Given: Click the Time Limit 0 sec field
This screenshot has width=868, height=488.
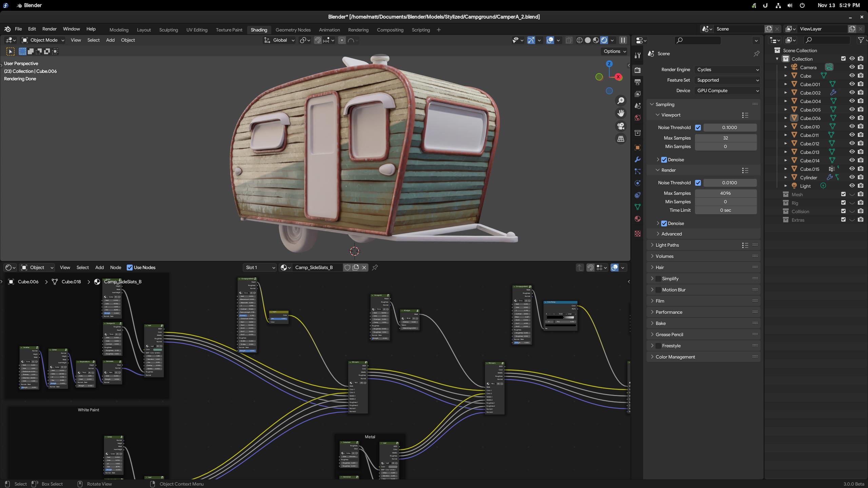Looking at the screenshot, I should click(726, 210).
